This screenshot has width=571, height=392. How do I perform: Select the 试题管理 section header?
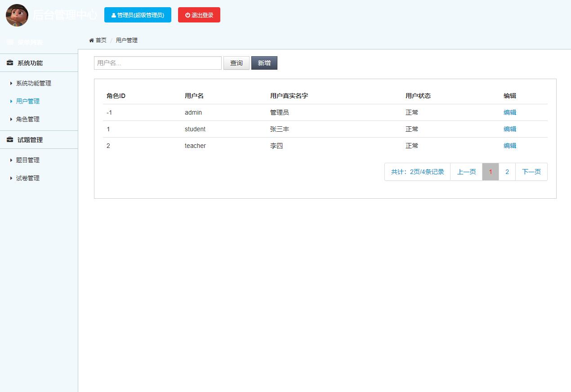[28, 139]
